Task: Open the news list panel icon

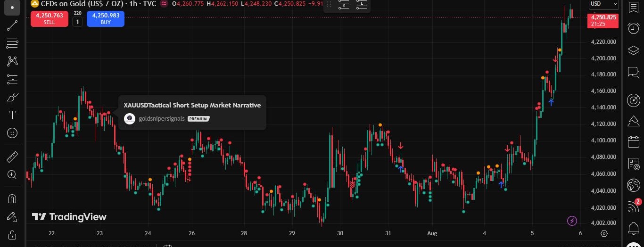Action: pos(634,164)
